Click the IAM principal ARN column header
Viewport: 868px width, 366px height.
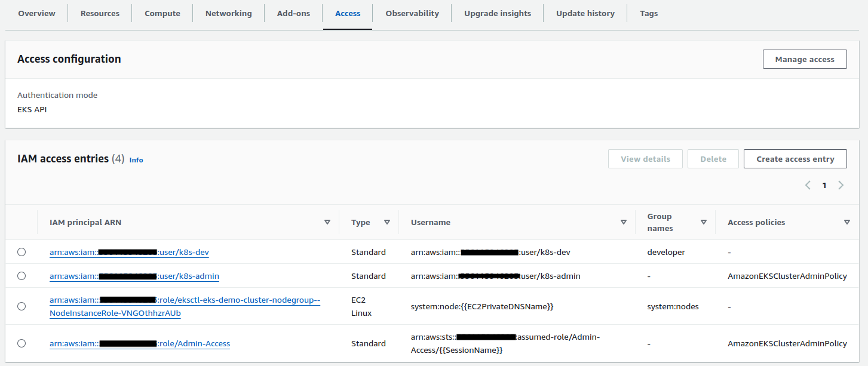[85, 222]
